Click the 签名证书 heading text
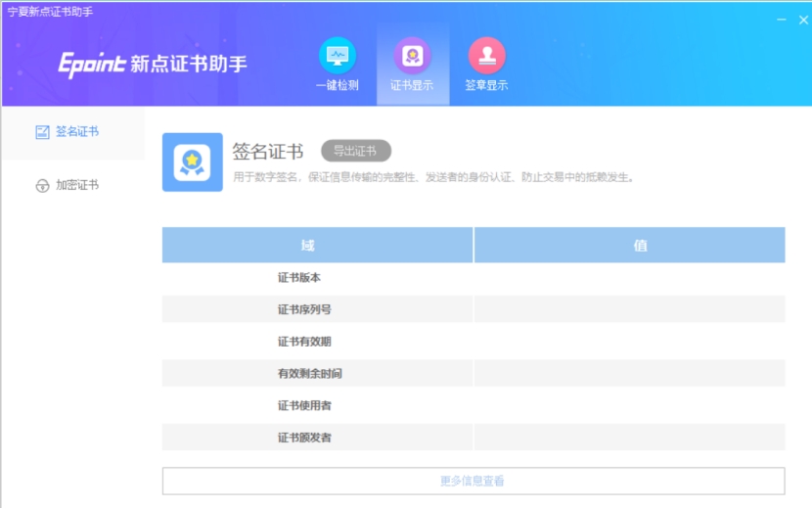 pyautogui.click(x=267, y=152)
